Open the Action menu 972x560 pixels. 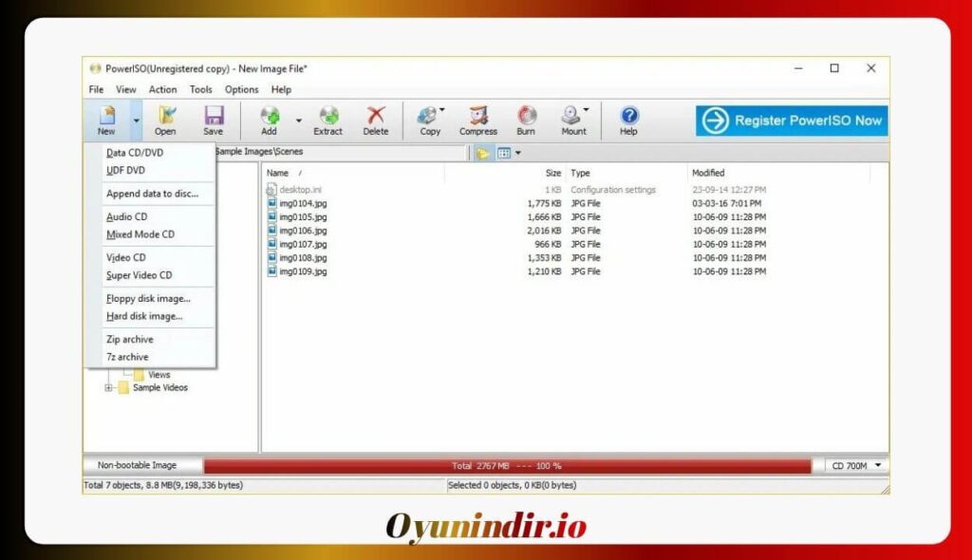point(163,89)
